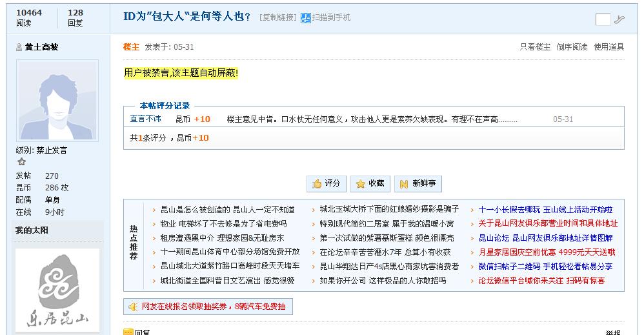Select 只看楼主 to filter posts
Screen dimensions: 644x335
pyautogui.click(x=535, y=47)
